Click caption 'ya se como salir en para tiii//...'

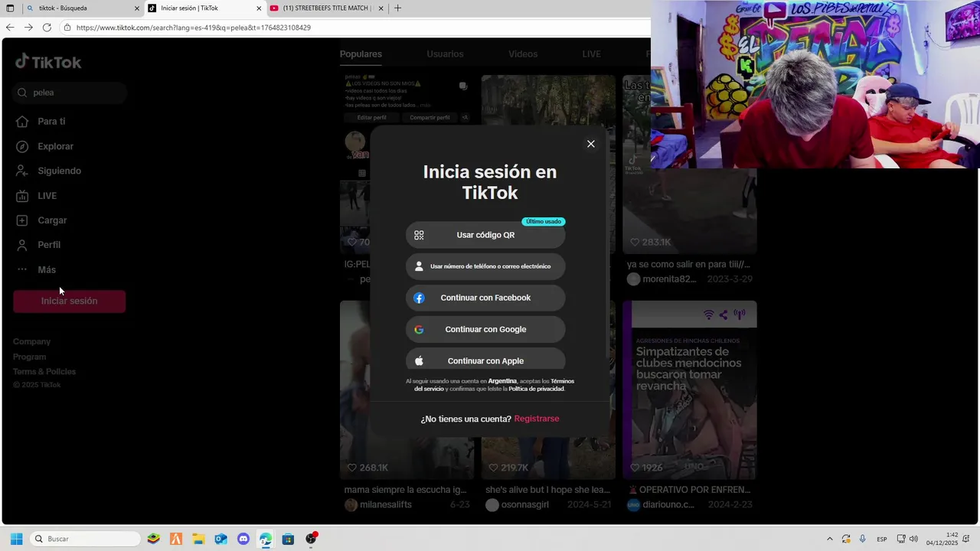pos(688,265)
